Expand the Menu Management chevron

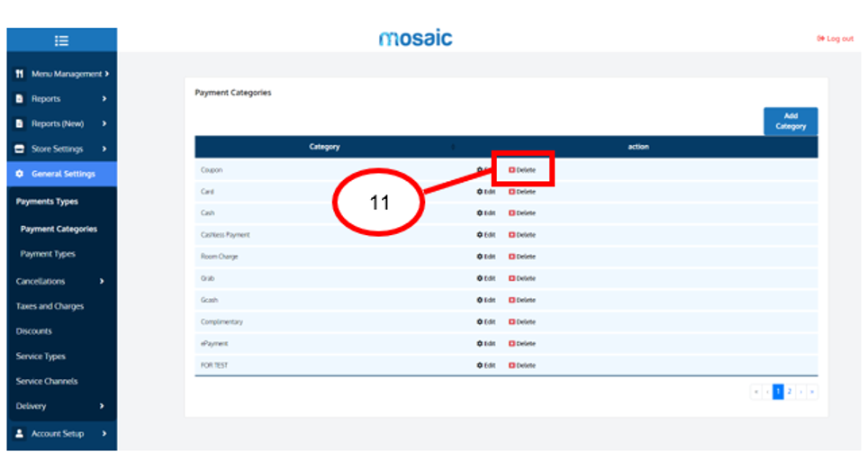point(107,74)
